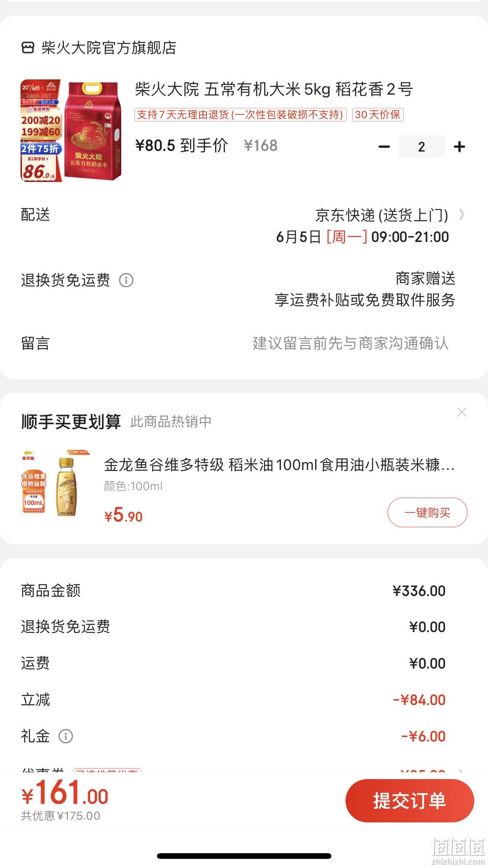Change the 6月5日 delivery time slot

click(362, 237)
